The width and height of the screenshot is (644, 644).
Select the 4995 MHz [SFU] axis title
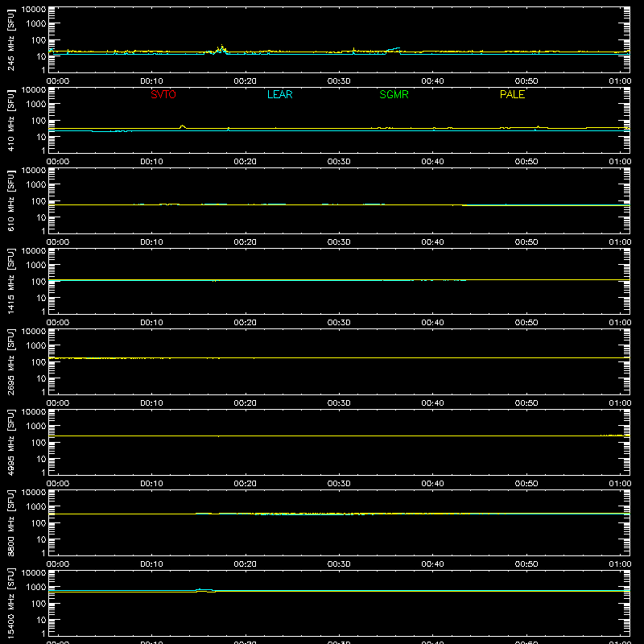(10, 442)
